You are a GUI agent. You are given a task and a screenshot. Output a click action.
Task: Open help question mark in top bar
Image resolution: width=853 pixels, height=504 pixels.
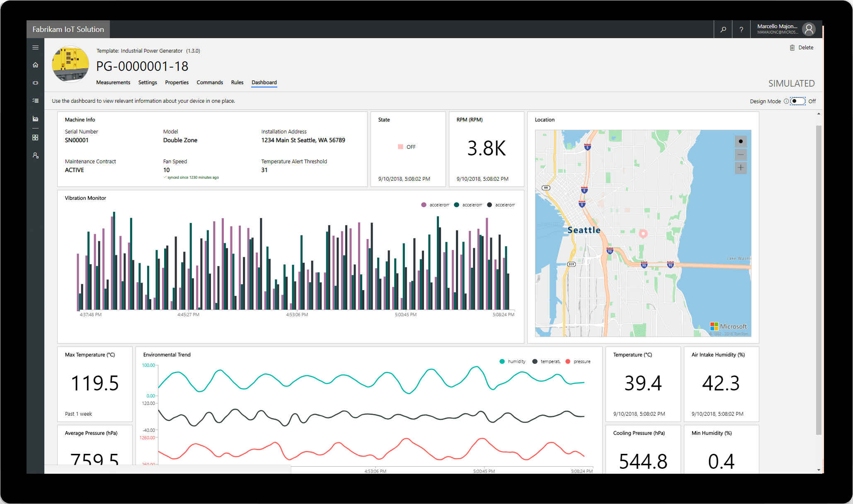tap(741, 29)
